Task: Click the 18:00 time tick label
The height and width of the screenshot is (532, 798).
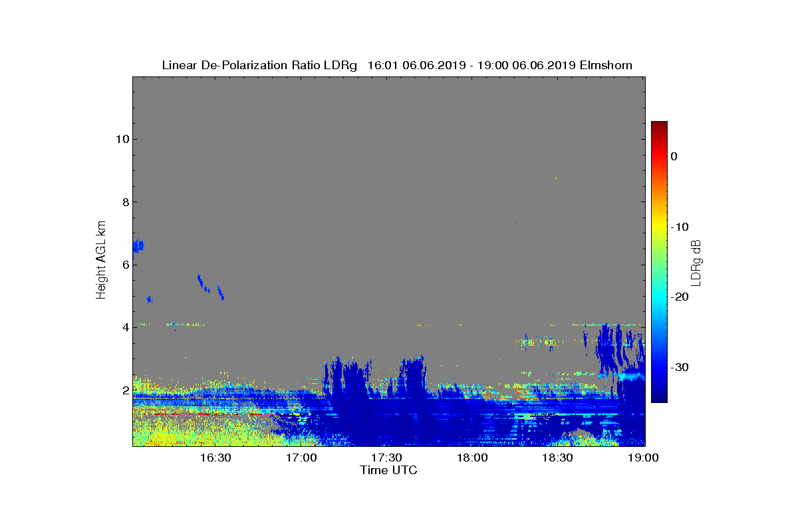Action: point(472,458)
